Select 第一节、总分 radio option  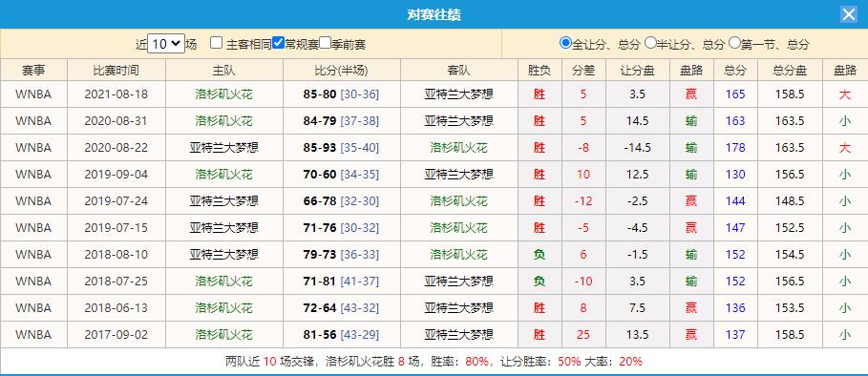pyautogui.click(x=734, y=43)
